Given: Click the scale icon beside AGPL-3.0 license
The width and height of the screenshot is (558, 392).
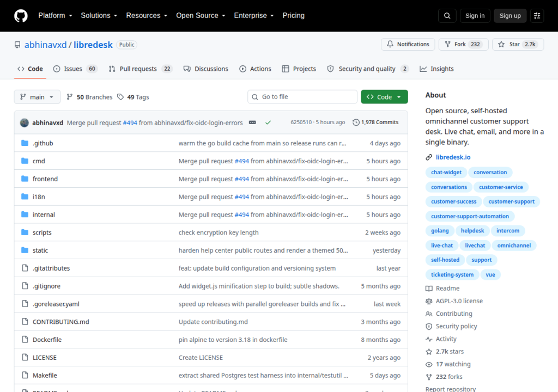Looking at the screenshot, I should (x=429, y=301).
